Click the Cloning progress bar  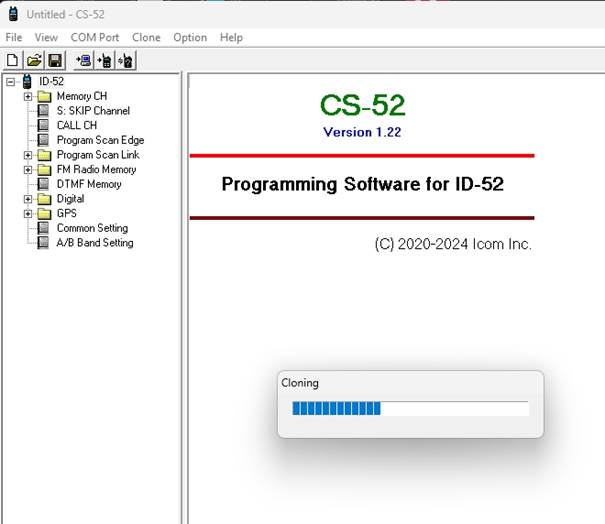point(410,408)
